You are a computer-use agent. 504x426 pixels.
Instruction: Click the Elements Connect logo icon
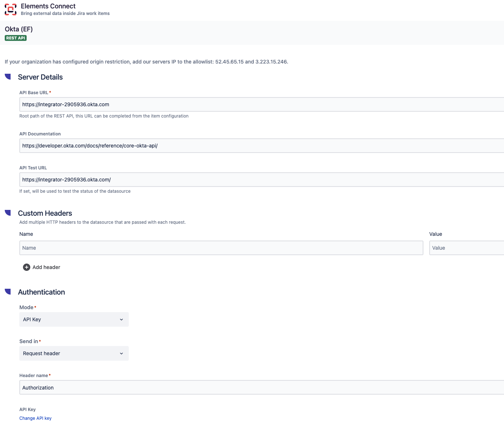point(11,9)
